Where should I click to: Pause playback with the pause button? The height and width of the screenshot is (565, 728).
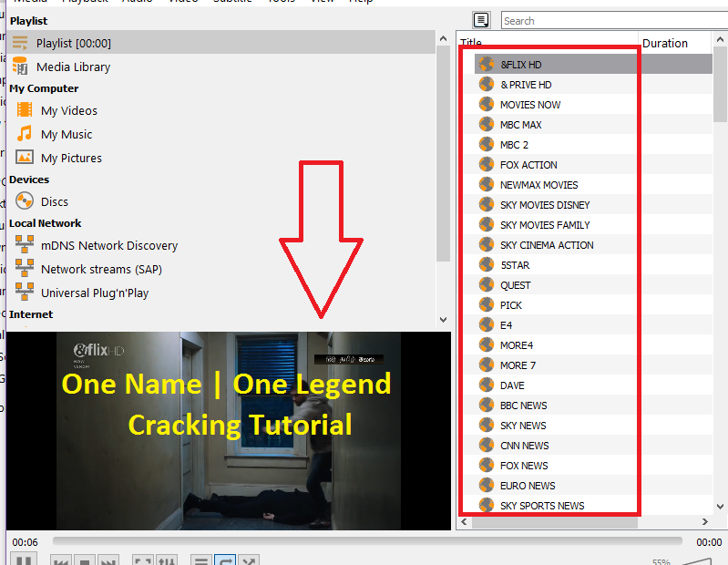tap(23, 560)
